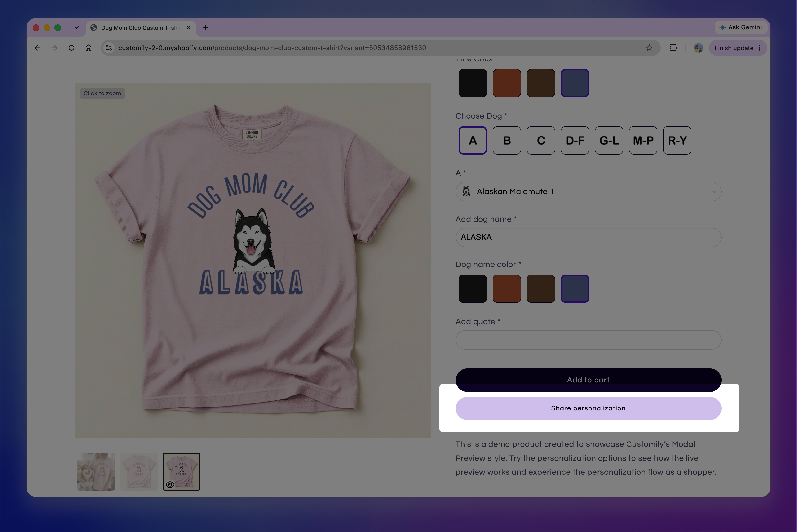797x532 pixels.
Task: Click the Add dog name field
Action: 588,237
